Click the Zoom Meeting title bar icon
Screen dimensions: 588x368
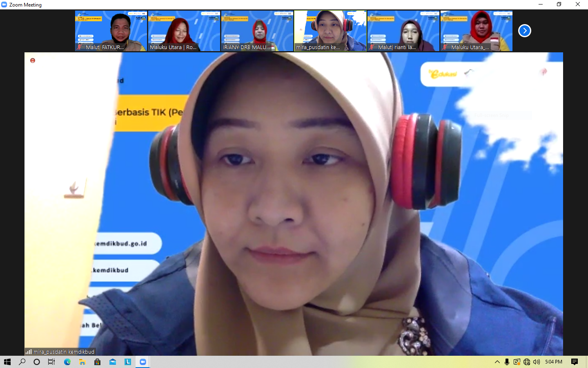tap(4, 4)
